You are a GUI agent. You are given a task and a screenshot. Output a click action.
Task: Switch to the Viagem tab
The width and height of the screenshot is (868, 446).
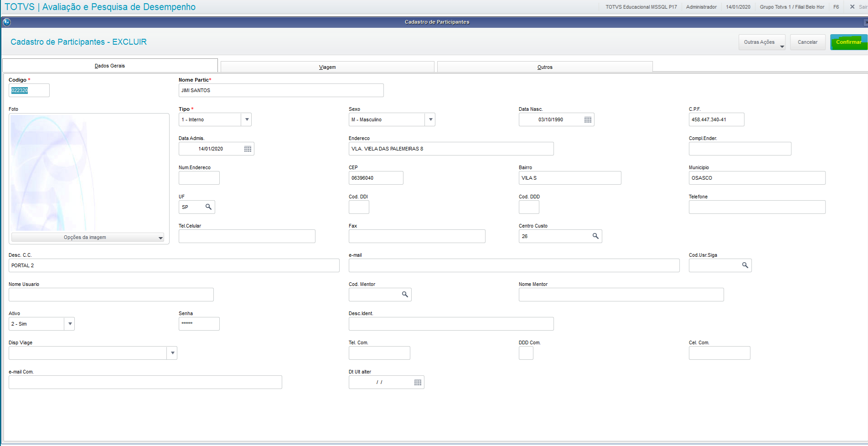click(x=327, y=67)
